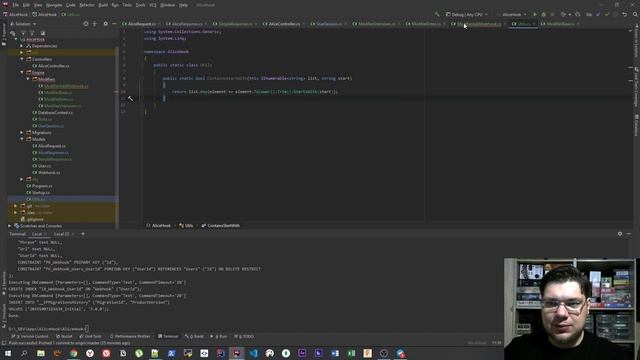The height and width of the screenshot is (360, 640).
Task: Open the Build tool window
Action: coord(194,336)
